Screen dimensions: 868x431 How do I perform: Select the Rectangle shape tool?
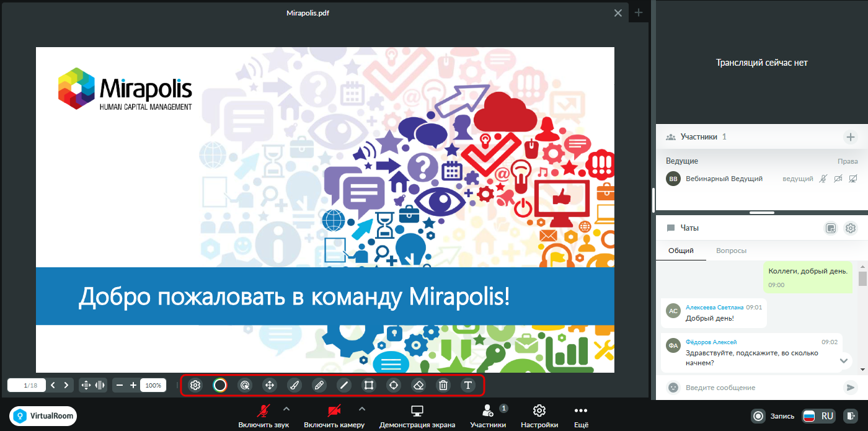coord(369,385)
